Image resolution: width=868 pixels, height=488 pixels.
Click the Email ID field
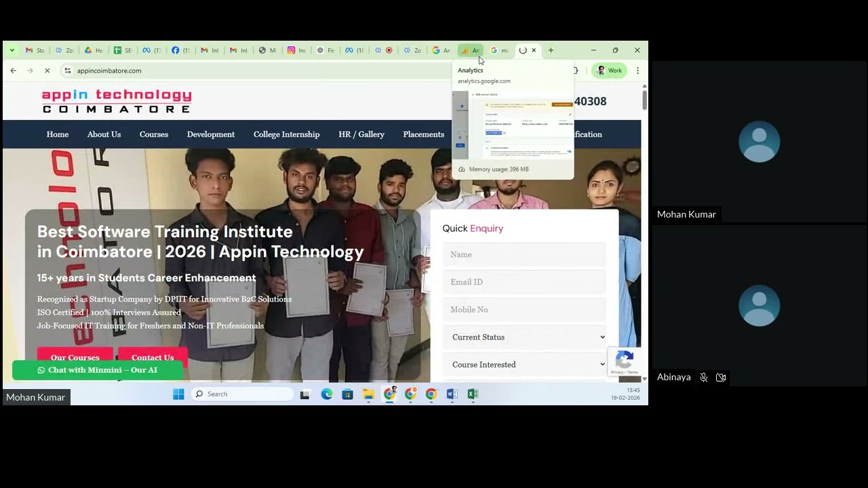524,282
